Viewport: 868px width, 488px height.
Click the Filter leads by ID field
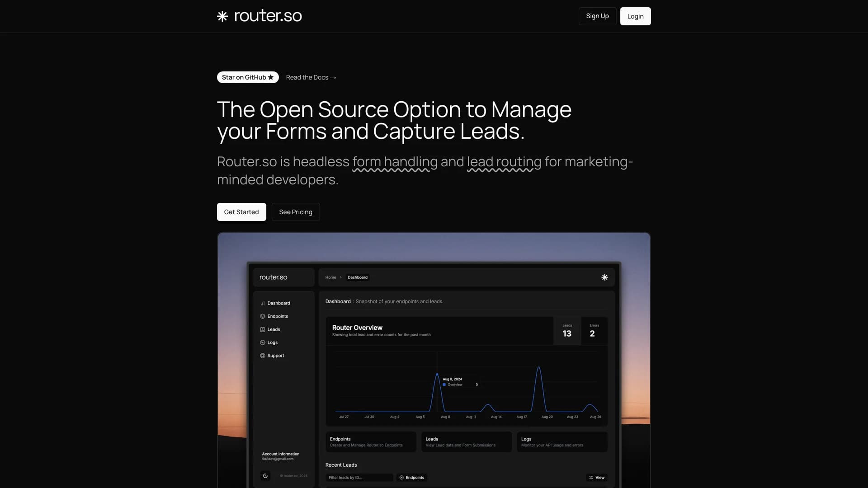359,478
